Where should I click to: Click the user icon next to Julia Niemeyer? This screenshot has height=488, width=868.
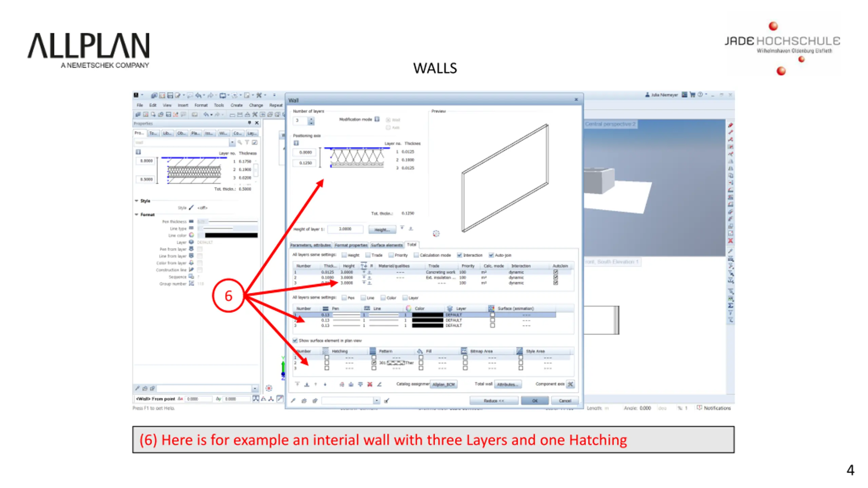click(x=647, y=95)
